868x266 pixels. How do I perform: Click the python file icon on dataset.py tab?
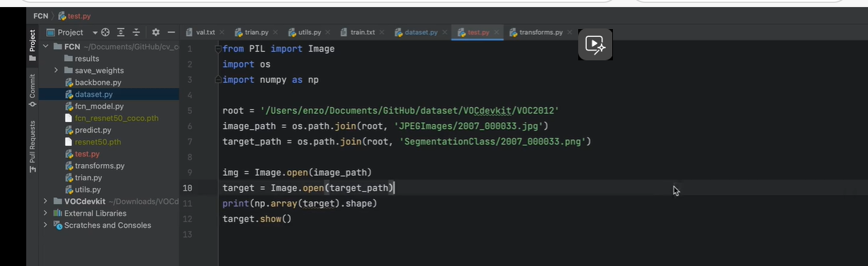[399, 33]
